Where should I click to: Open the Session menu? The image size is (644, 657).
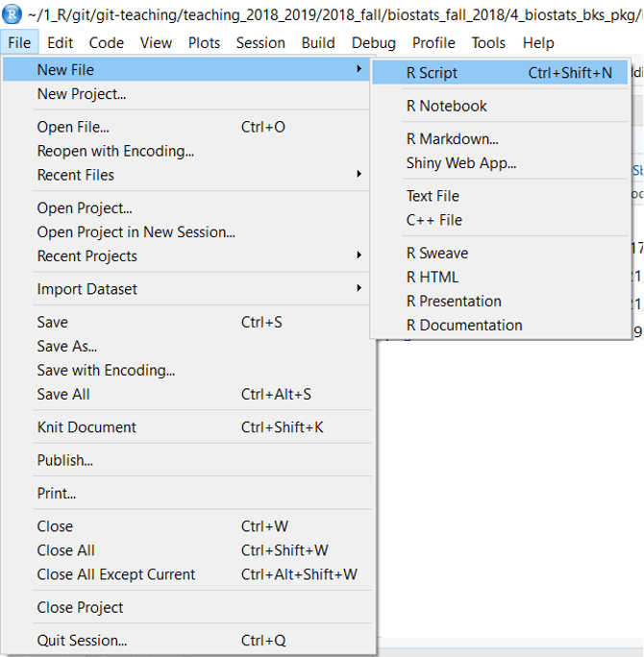[x=260, y=42]
